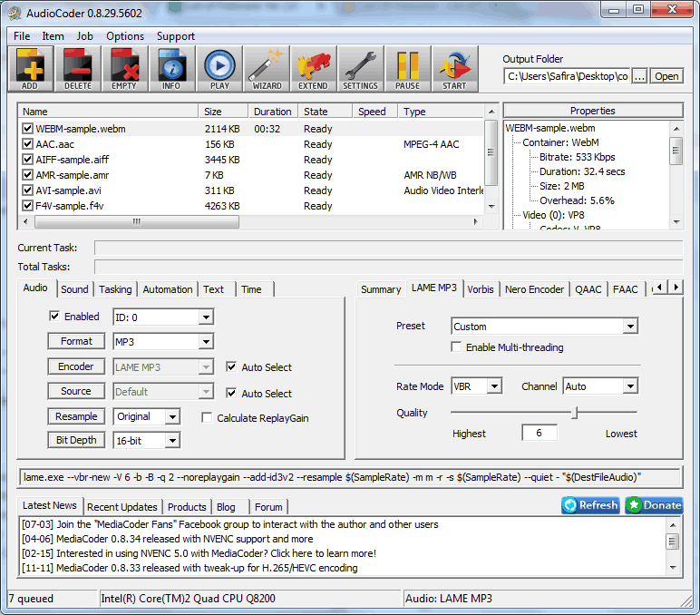Screen dimensions: 700x615
Task: Click the quality value field showing 6
Action: tap(540, 433)
